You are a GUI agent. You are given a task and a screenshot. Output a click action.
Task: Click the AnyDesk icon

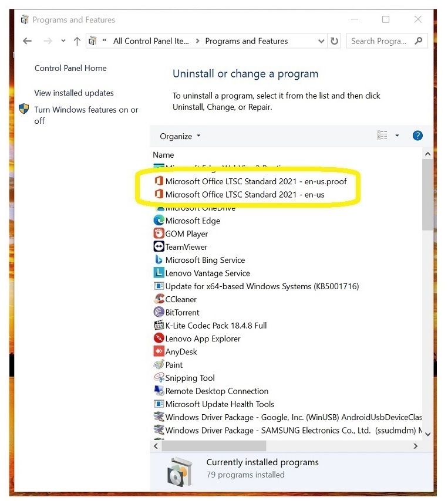[x=159, y=351]
